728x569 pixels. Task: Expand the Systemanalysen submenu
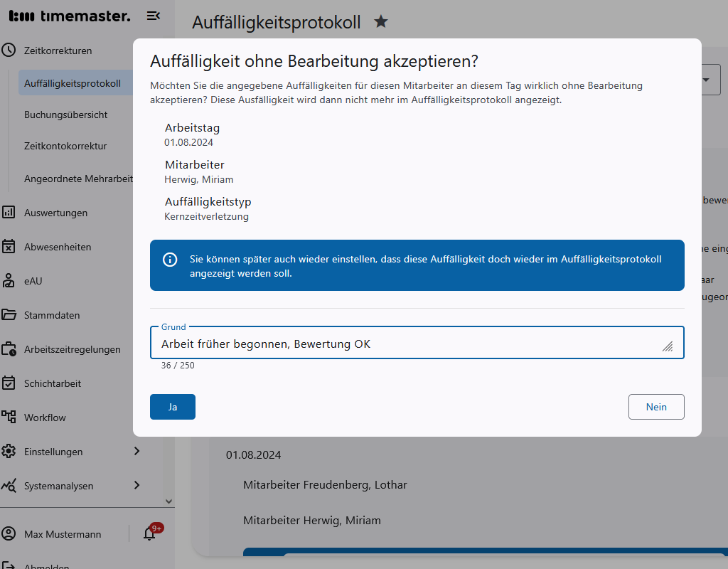point(136,486)
